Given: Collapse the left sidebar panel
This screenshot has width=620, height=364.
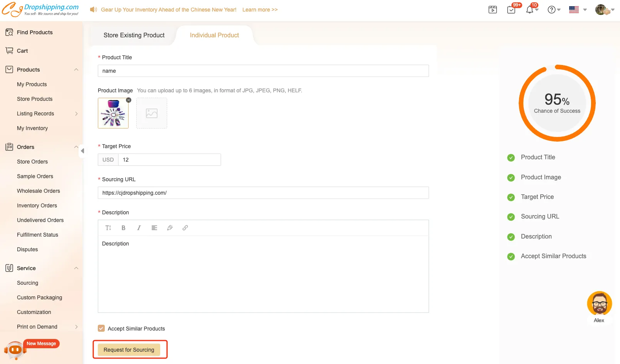Looking at the screenshot, I should pyautogui.click(x=82, y=151).
